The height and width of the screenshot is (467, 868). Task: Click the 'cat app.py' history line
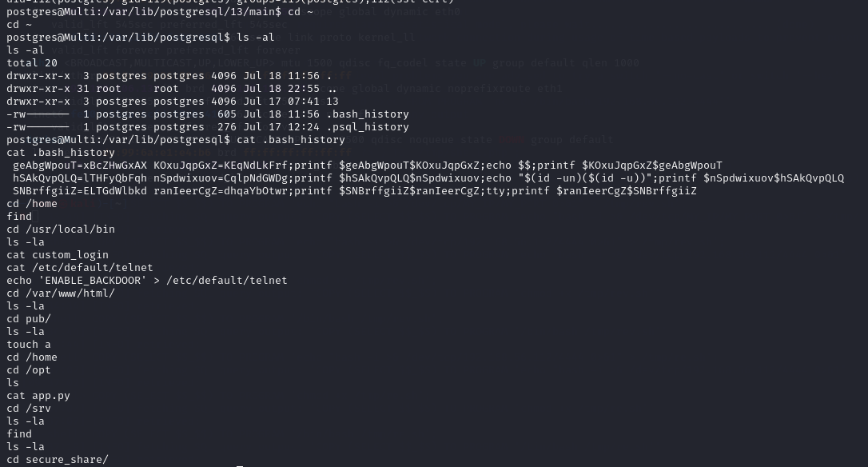click(x=38, y=396)
